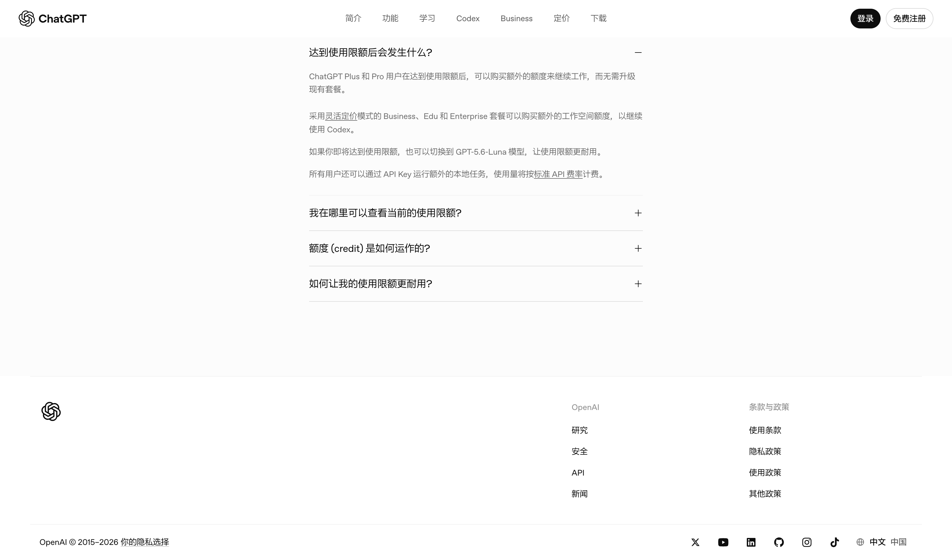Screen dimensions: 952x560
Task: Click the paragraph starting ChatGPT Plus 和 Pro
Action: 472,83
